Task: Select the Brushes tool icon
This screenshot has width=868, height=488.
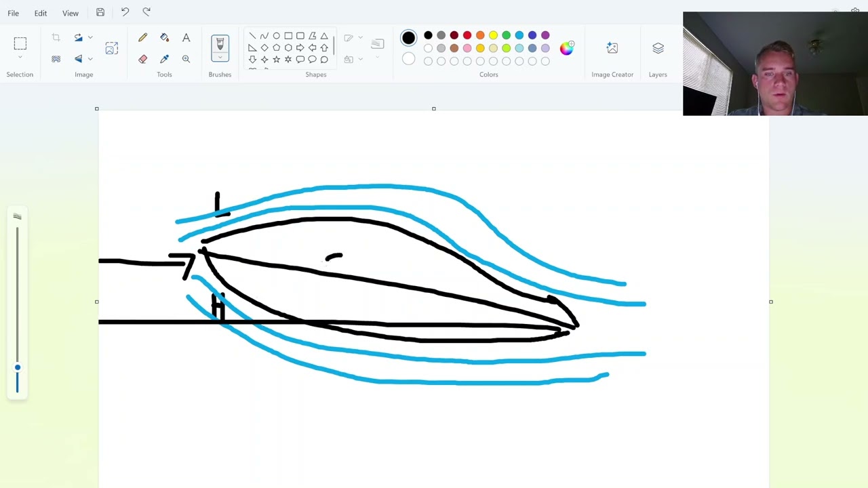Action: click(x=220, y=45)
